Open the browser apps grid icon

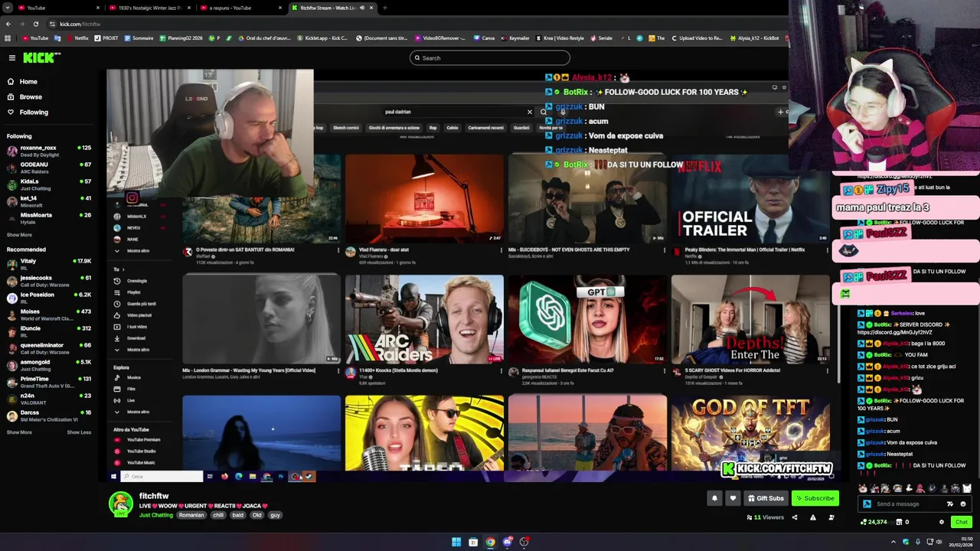(8, 38)
